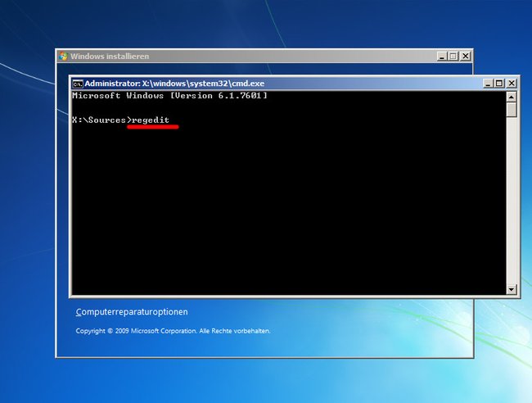532x403 pixels.
Task: Minimize the cmd.exe command prompt window
Action: (x=488, y=84)
